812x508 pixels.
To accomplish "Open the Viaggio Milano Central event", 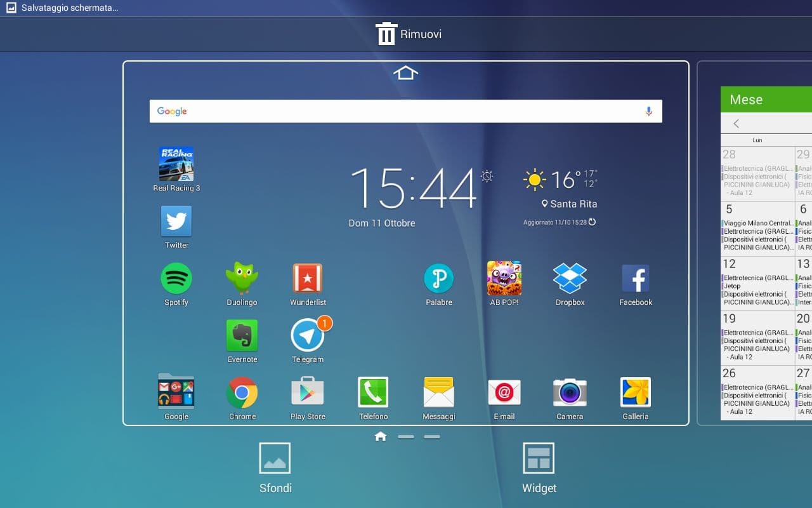I will [758, 224].
